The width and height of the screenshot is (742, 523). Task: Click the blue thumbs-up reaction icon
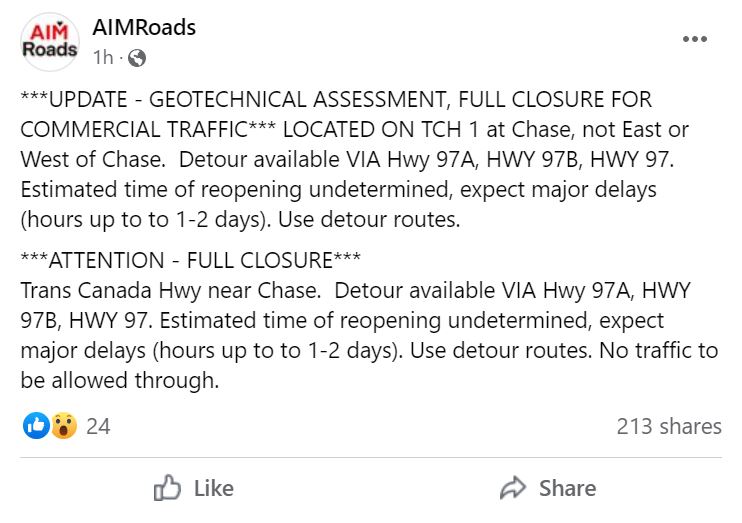(36, 425)
